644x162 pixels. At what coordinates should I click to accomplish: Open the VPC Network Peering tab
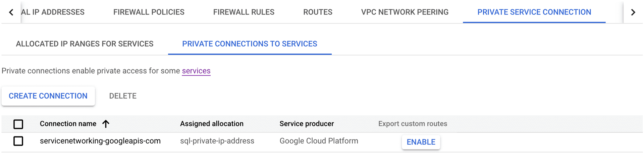405,12
